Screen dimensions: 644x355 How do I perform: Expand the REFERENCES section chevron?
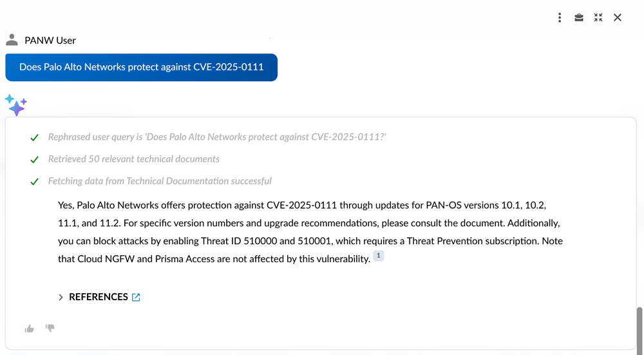point(61,297)
